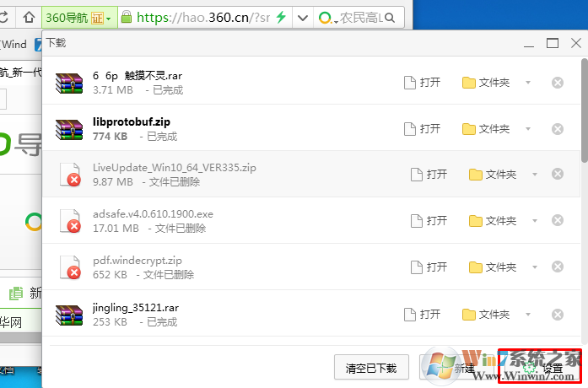Click WinRAR icon of jingling_35121.rar
This screenshot has width=588, height=388.
coord(69,315)
